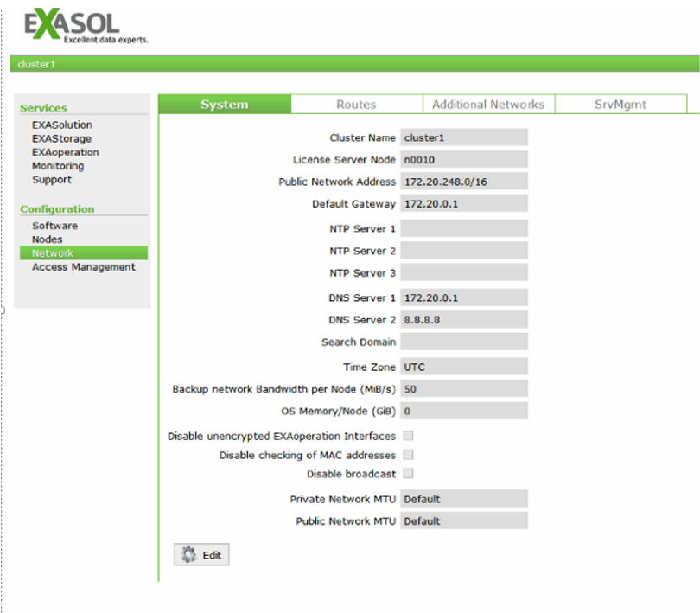Click the cluster1 title in the green bar
The image size is (700, 613).
pyautogui.click(x=36, y=64)
